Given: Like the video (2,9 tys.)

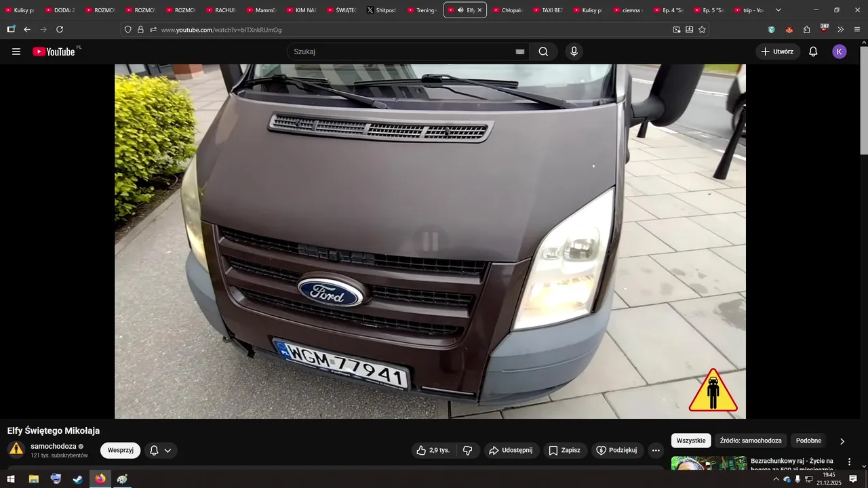Looking at the screenshot, I should coord(433,450).
